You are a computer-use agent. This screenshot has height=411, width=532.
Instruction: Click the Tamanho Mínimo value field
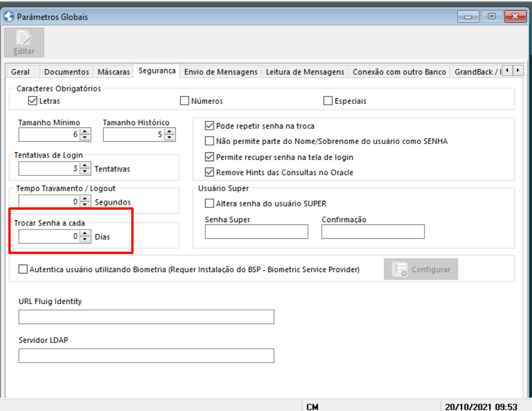point(49,134)
